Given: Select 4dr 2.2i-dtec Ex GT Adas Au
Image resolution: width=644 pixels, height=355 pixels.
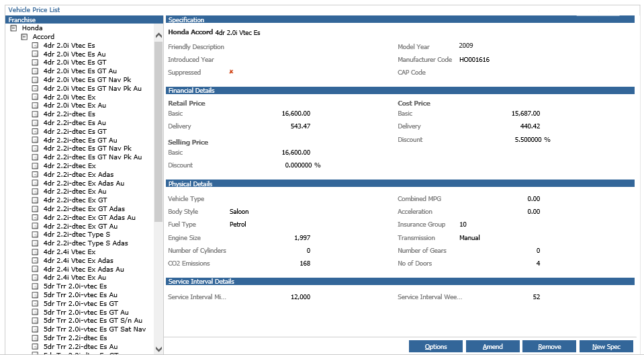Looking at the screenshot, I should [x=89, y=218].
